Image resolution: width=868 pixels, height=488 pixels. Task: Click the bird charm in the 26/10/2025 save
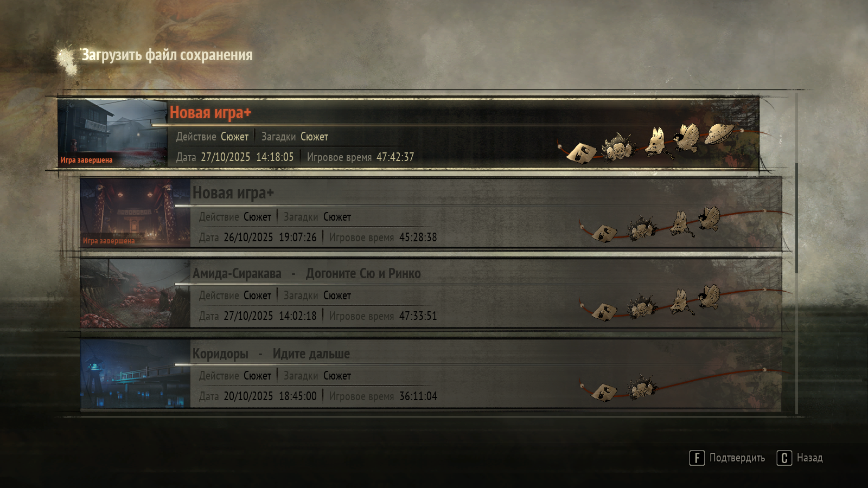coord(709,218)
